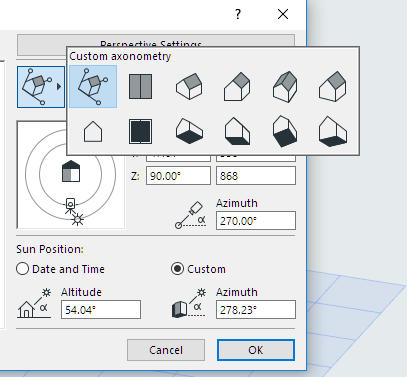The image size is (407, 377).
Task: Click the camera azimuth angle icon
Action: tap(190, 215)
